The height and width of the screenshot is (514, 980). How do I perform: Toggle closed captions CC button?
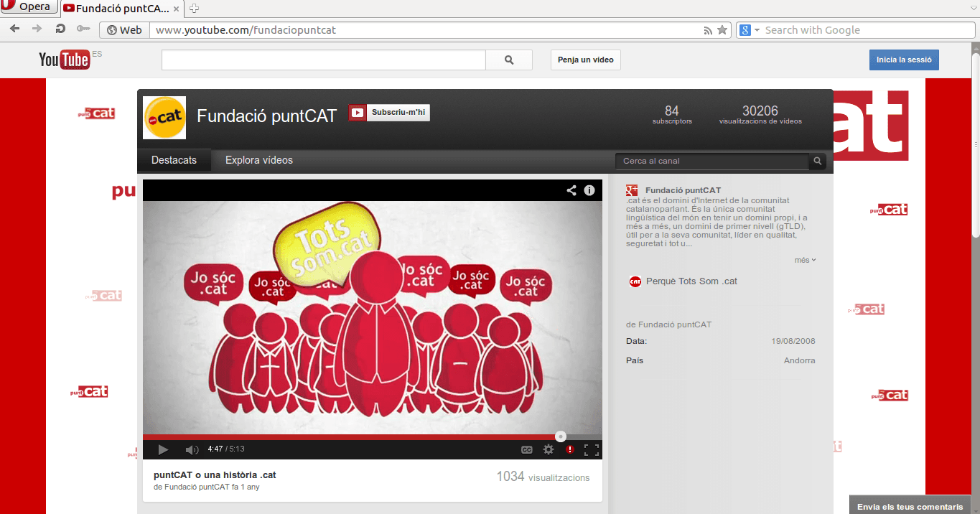526,449
